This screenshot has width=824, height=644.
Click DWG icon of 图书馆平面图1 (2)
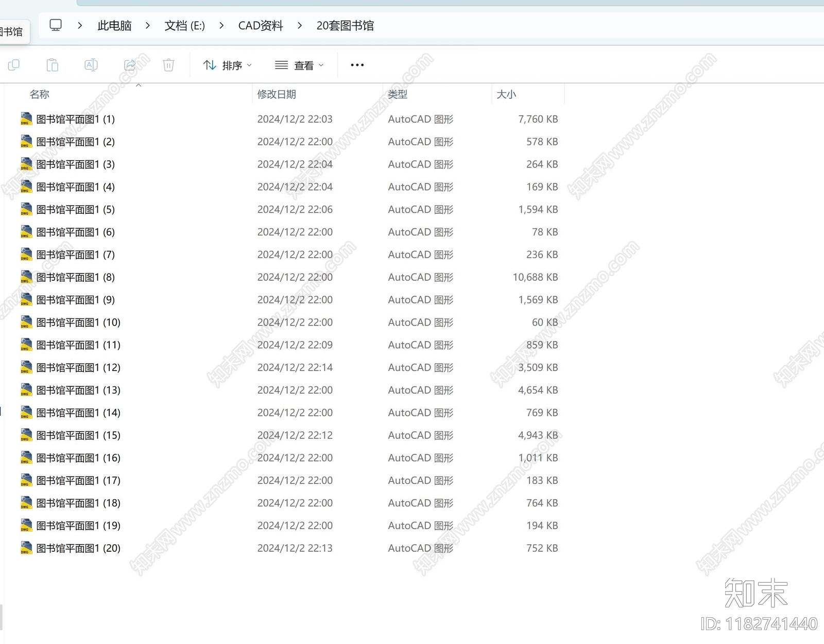pos(26,142)
